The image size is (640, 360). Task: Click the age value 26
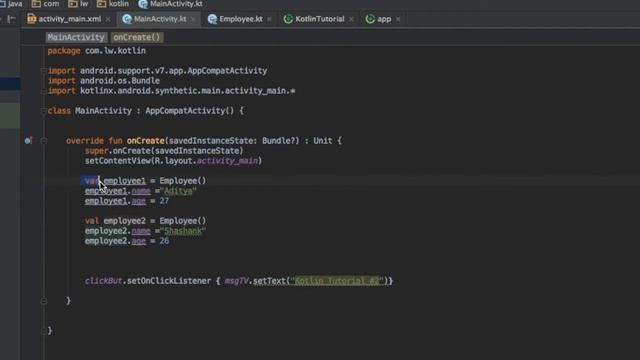[164, 241]
